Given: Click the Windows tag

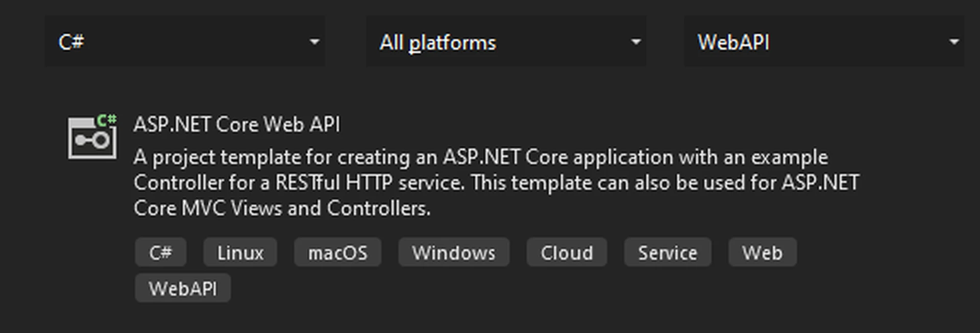Looking at the screenshot, I should click(x=453, y=252).
